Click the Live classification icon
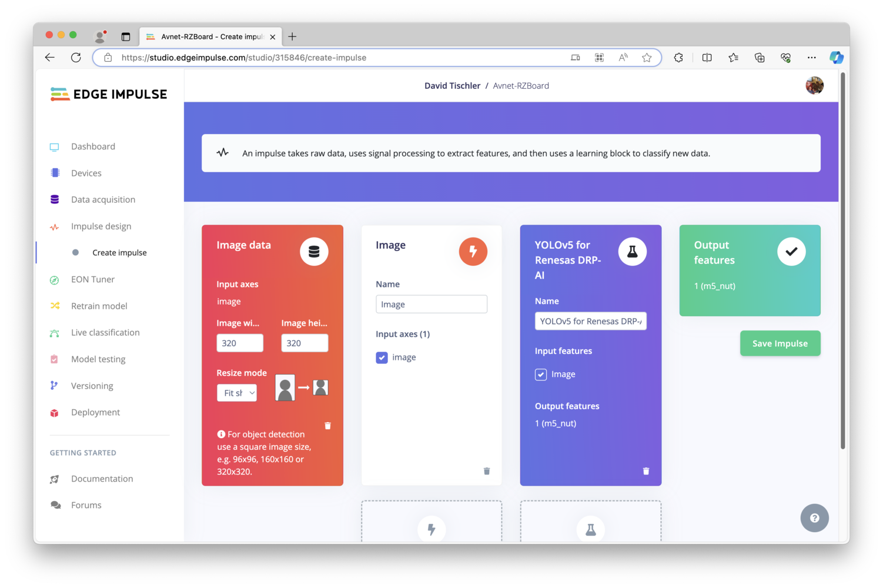 55,333
